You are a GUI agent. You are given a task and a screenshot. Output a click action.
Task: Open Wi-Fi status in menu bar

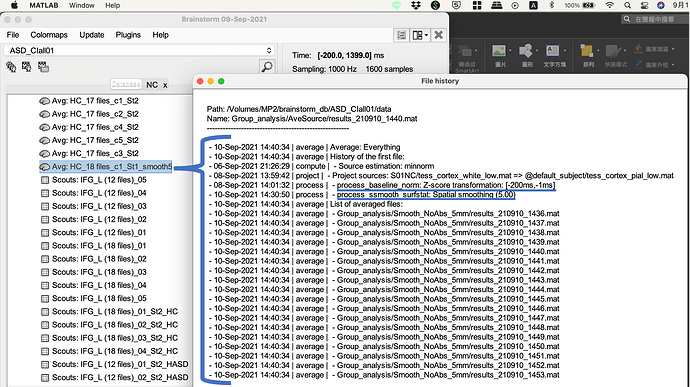coord(609,5)
